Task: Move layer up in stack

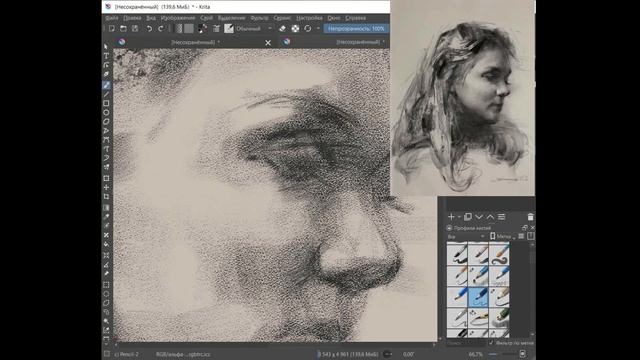Action: pyautogui.click(x=490, y=217)
